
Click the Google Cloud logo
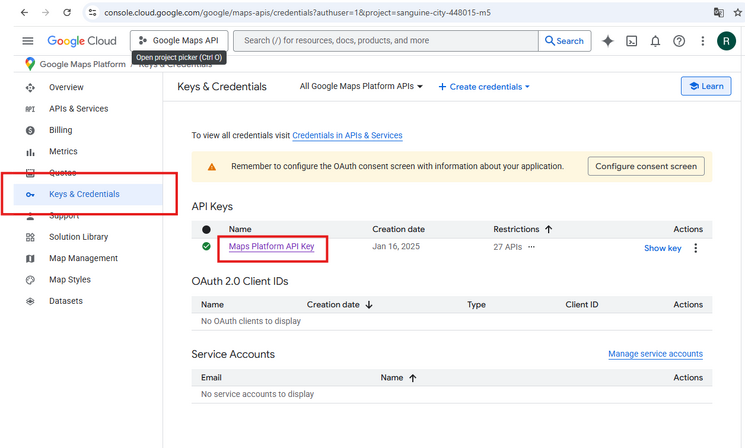pyautogui.click(x=82, y=41)
